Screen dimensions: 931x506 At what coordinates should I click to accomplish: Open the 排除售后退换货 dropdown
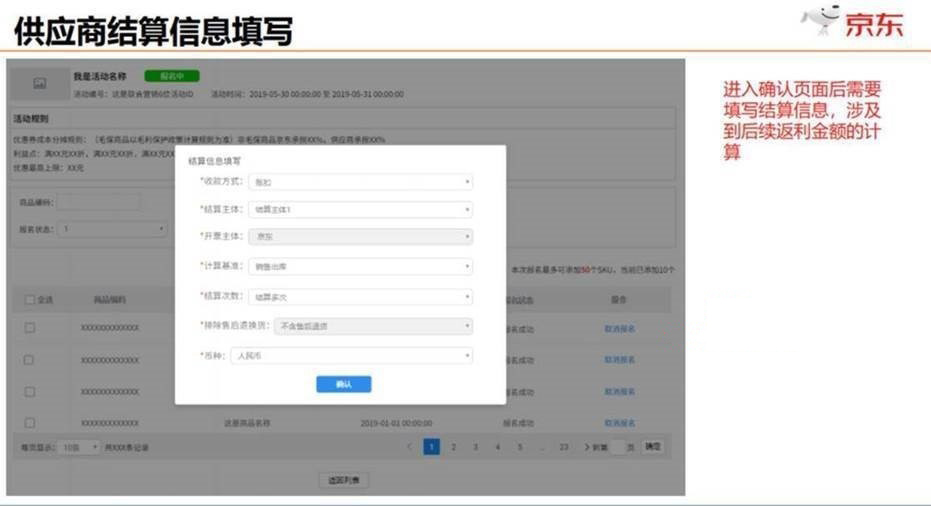pos(373,325)
